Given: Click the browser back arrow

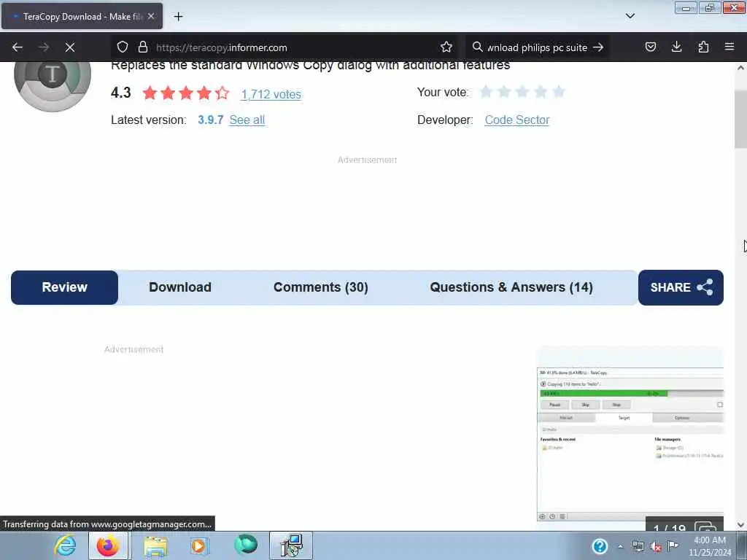Looking at the screenshot, I should point(18,47).
